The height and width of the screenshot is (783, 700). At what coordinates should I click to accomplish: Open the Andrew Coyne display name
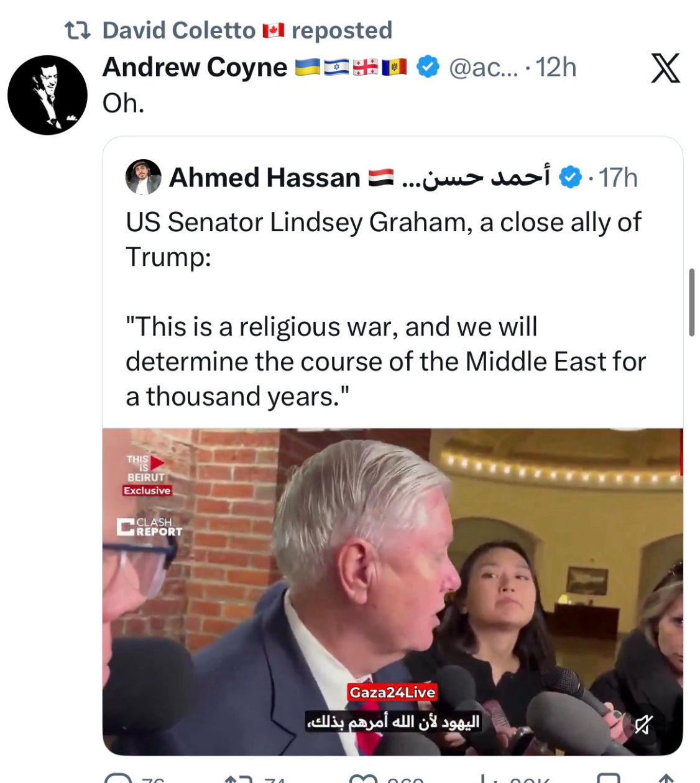pyautogui.click(x=195, y=67)
